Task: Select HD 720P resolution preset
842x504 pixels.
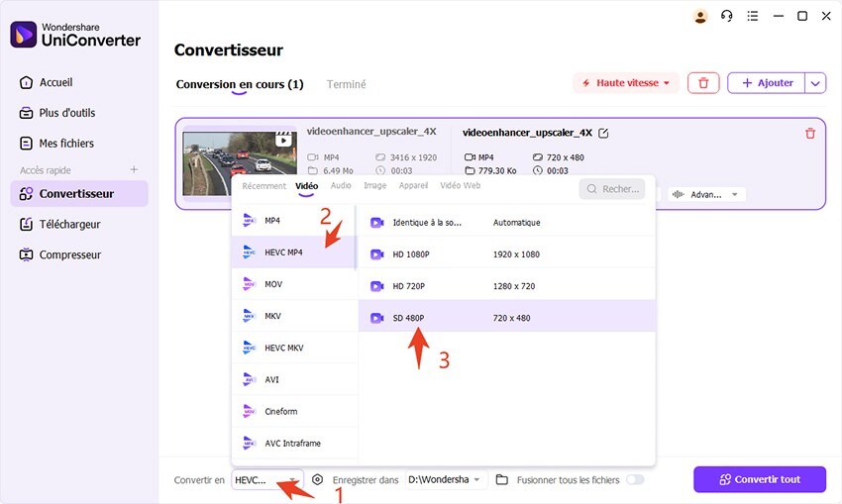Action: [507, 286]
